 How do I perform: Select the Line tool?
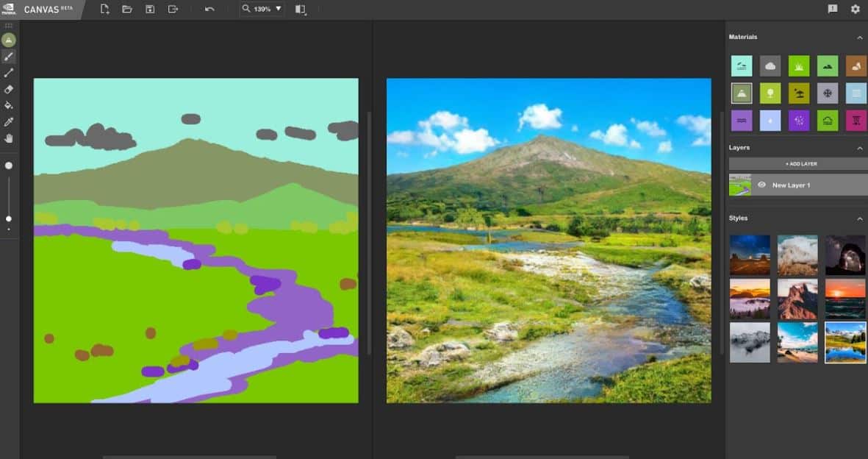point(9,73)
